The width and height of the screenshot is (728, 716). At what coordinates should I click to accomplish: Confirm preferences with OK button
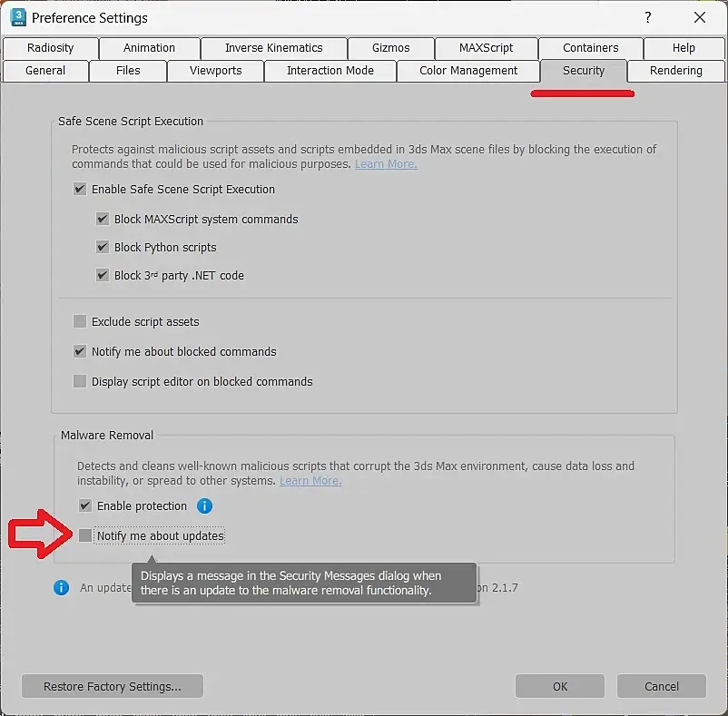pyautogui.click(x=560, y=686)
